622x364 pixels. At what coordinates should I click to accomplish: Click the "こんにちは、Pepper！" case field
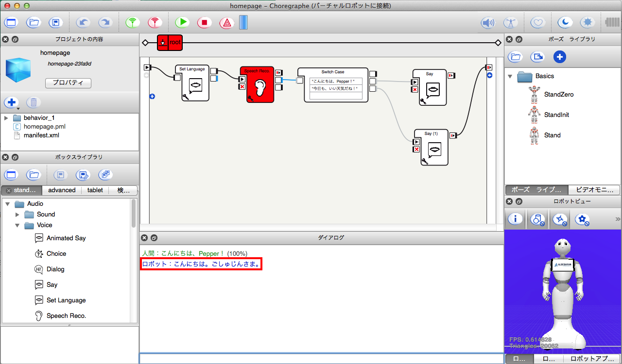pos(336,81)
